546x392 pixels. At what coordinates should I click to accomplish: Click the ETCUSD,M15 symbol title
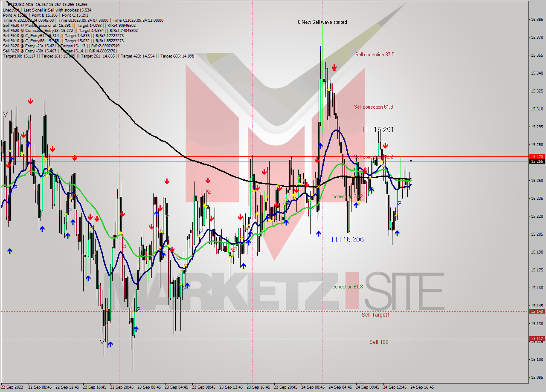[x=21, y=4]
